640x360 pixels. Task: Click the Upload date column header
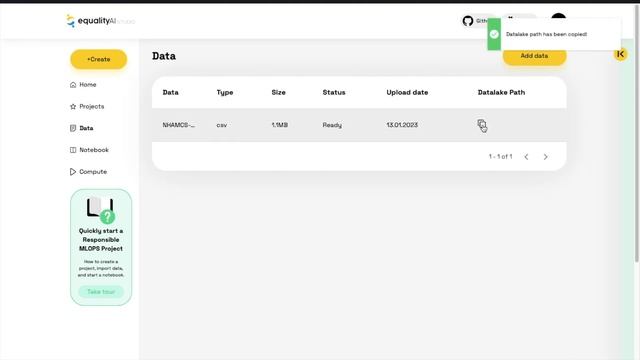tap(407, 92)
